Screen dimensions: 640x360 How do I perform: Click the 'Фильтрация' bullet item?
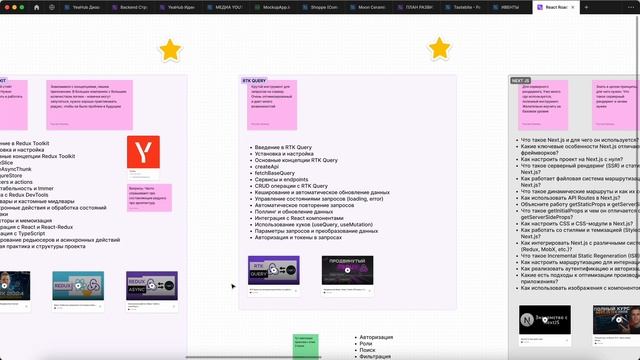[x=375, y=357]
